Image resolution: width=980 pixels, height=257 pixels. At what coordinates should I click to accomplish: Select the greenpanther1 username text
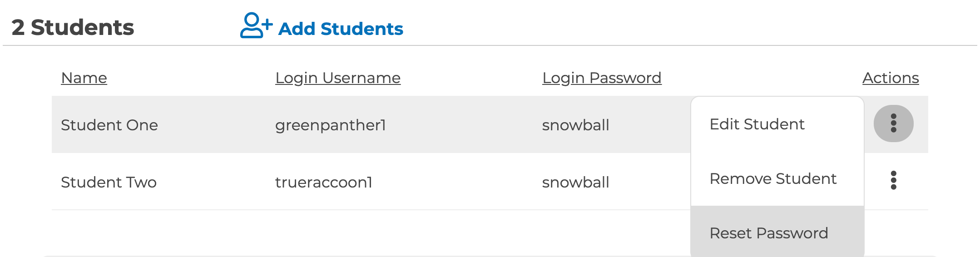(x=330, y=125)
